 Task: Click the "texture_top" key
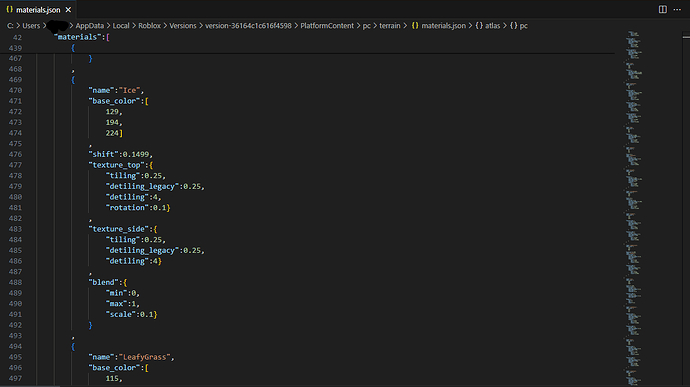click(x=116, y=165)
